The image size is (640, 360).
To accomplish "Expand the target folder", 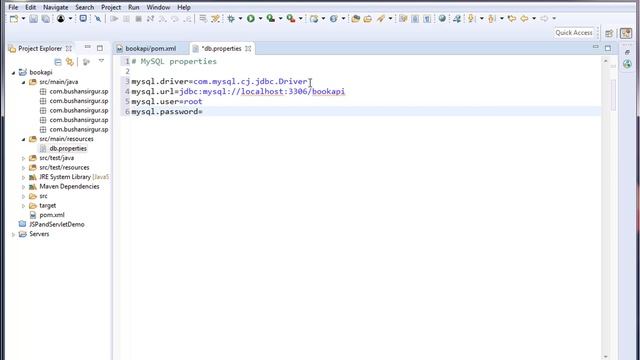I will [x=23, y=206].
